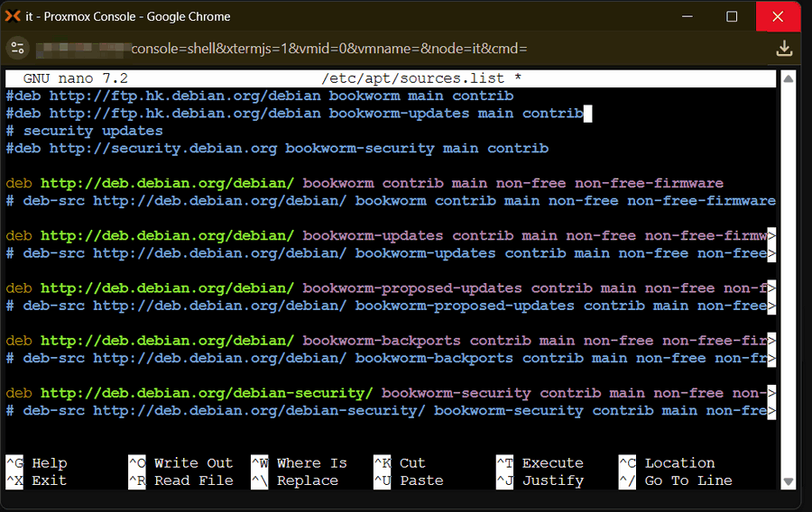Click the Proxmox logo in title bar
Screen dimensions: 812x512
[13, 16]
